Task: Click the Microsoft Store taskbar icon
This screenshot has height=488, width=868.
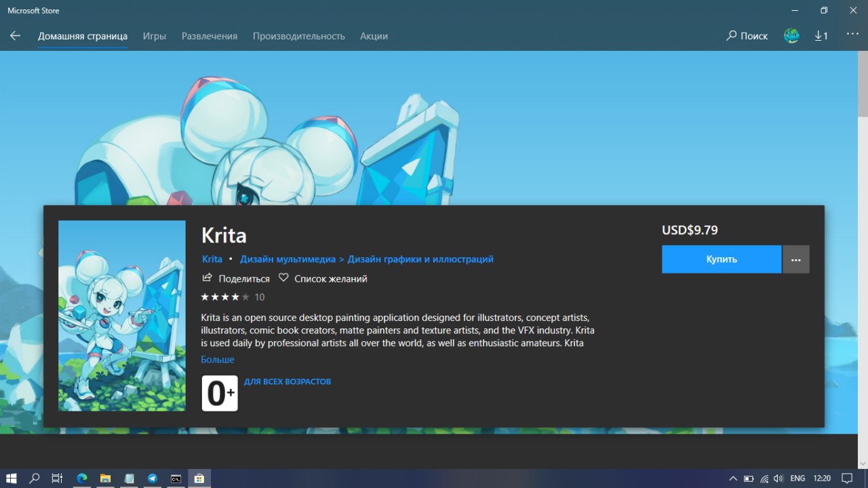Action: [199, 478]
